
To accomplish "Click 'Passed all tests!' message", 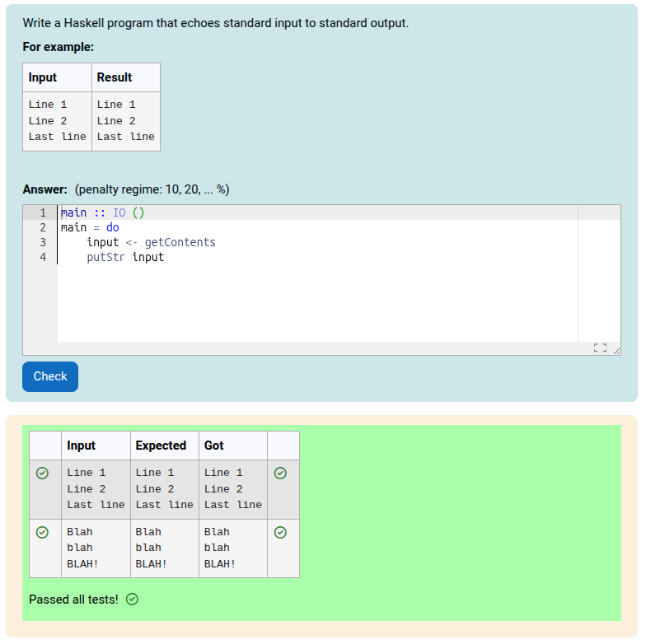I will pos(73,600).
